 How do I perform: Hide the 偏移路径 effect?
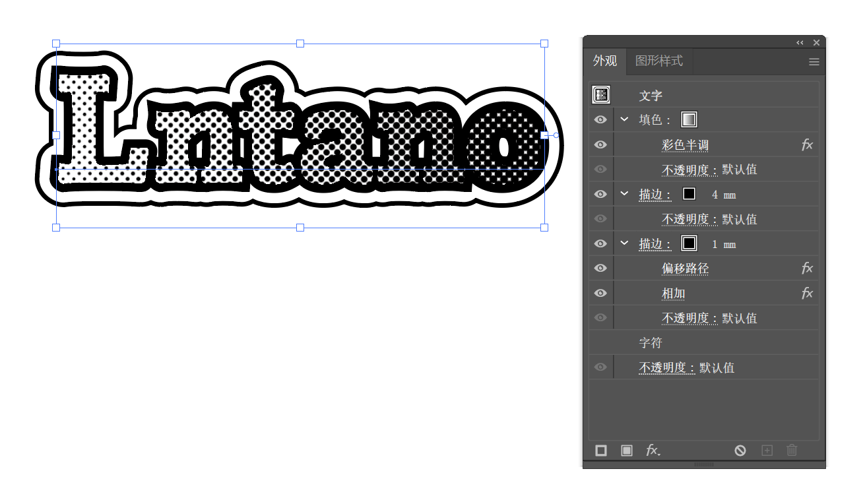pyautogui.click(x=600, y=268)
